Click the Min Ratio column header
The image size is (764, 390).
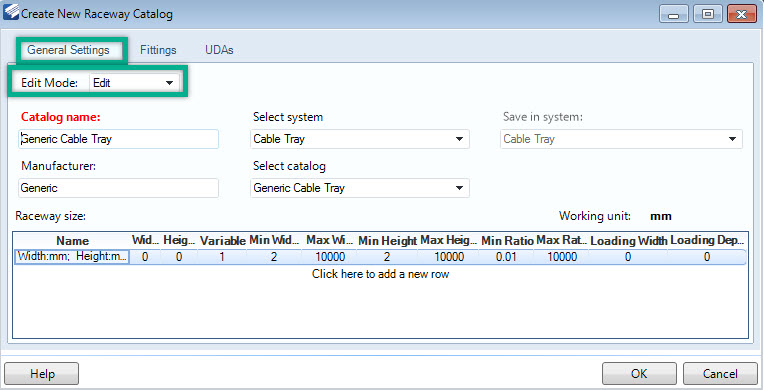coord(507,241)
